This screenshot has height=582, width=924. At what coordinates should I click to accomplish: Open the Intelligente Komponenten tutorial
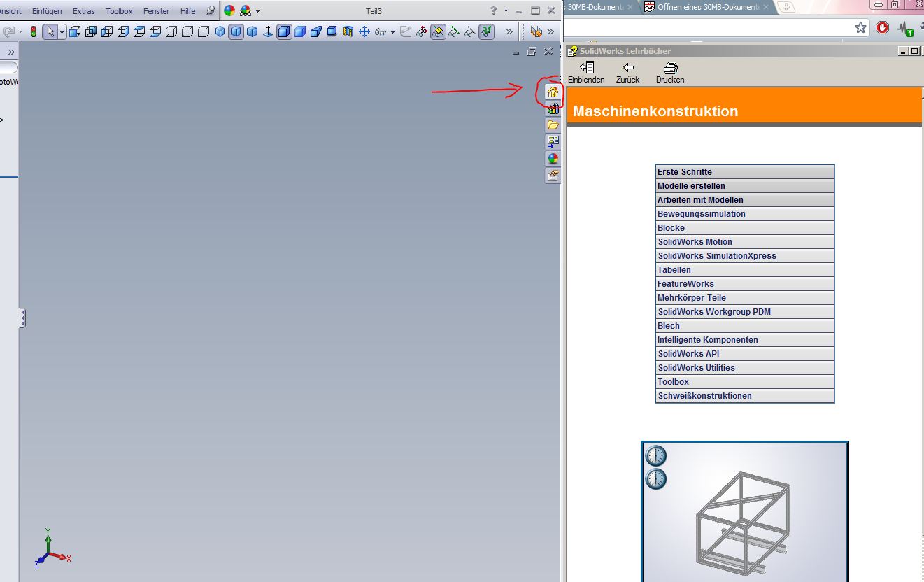[x=745, y=340]
